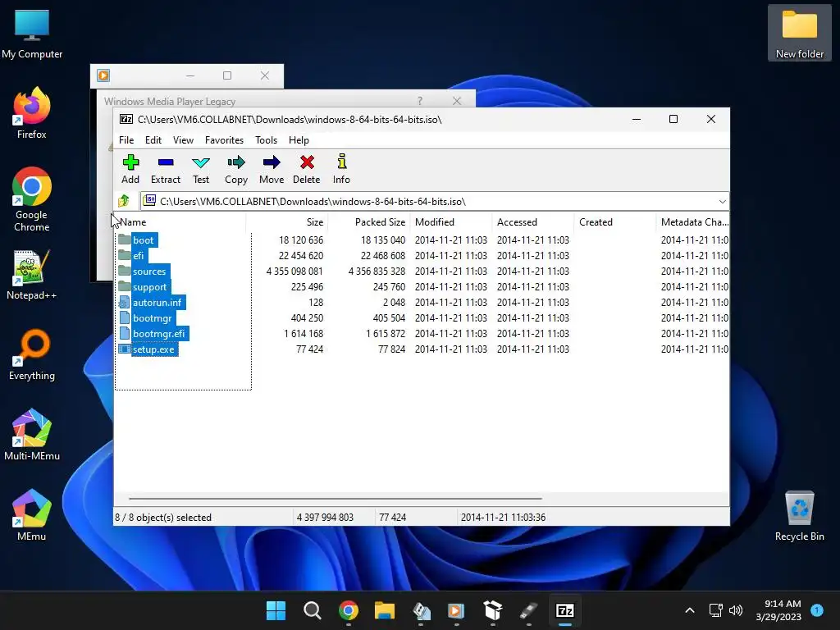Click status bar timestamp 2014-11-21 11:03:36
The height and width of the screenshot is (630, 840).
(503, 518)
